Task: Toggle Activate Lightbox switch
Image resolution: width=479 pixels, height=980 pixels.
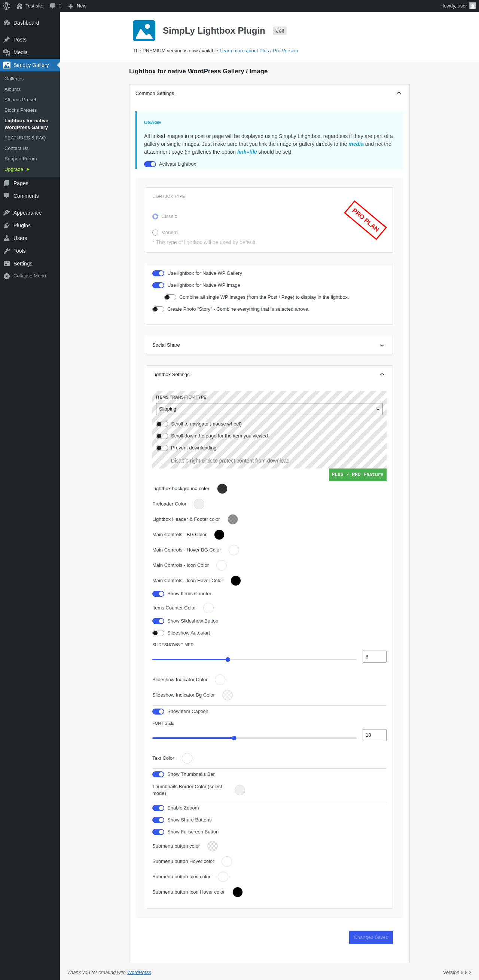Action: tap(150, 164)
